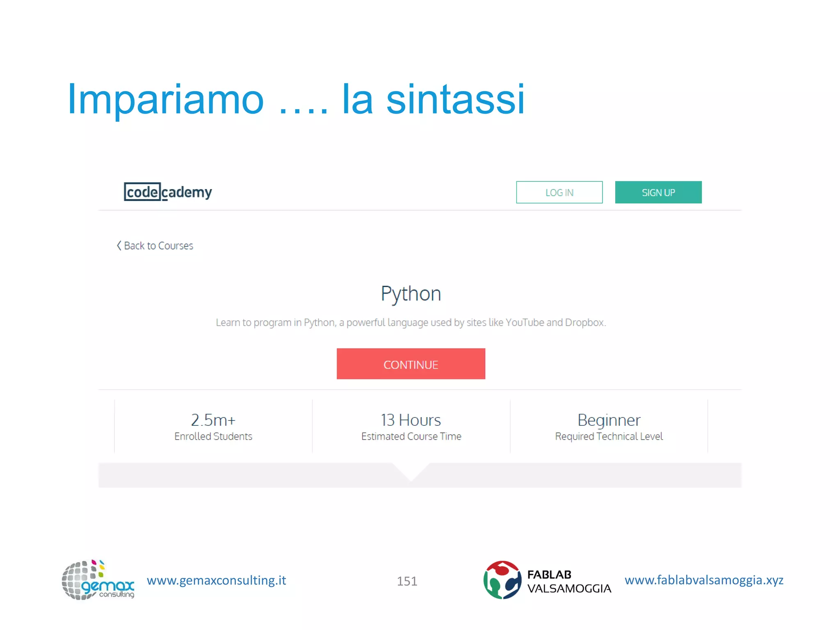Click the 13 Hours course time stat
840x630 pixels.
tap(411, 427)
